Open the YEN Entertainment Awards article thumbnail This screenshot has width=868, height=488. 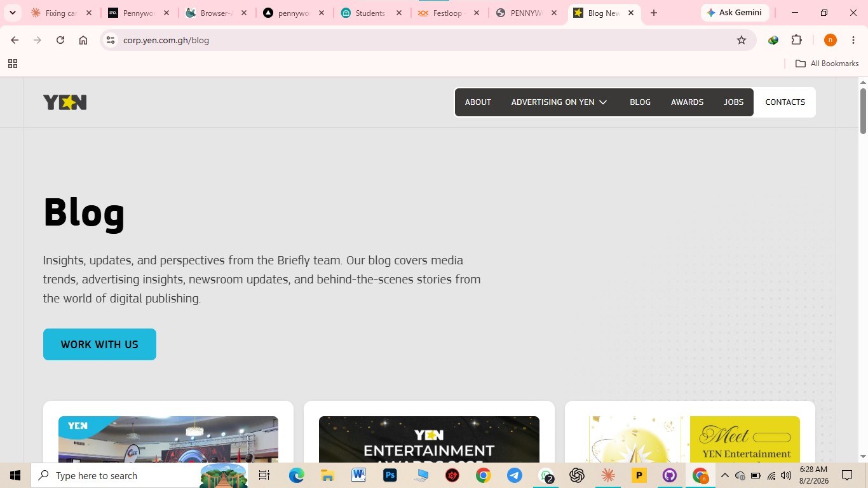pyautogui.click(x=429, y=439)
